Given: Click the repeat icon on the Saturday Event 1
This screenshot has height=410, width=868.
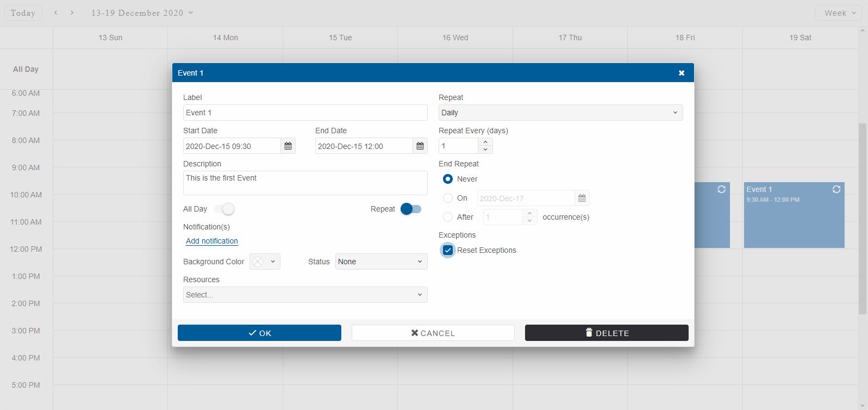Looking at the screenshot, I should pyautogui.click(x=836, y=189).
